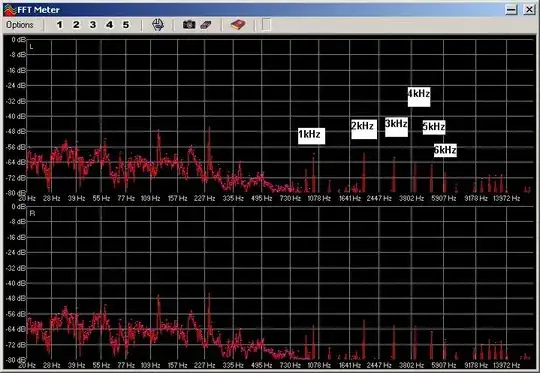This screenshot has width=540, height=373.
Task: Clear the snapshot with the eraser icon
Action: (206, 25)
